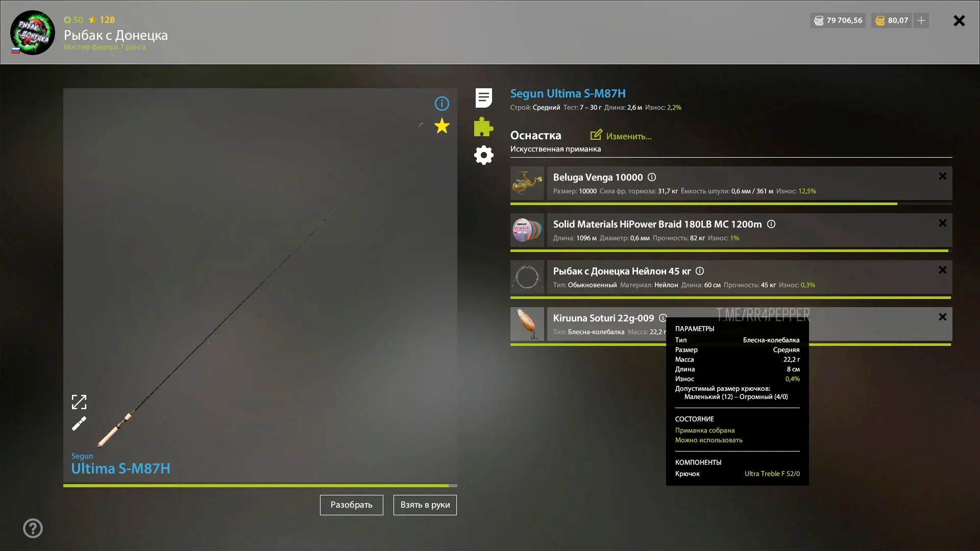Click the Kiruuna Soturi lure thumbnail
The width and height of the screenshot is (980, 551).
527,324
